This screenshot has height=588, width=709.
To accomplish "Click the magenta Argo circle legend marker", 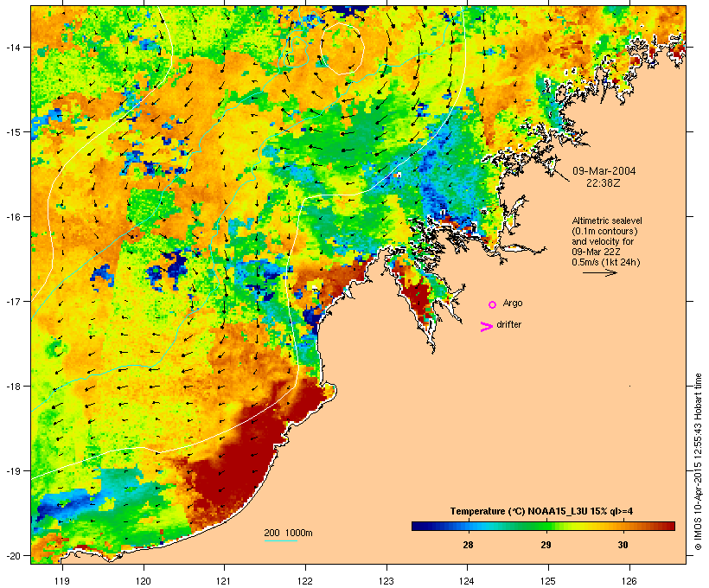I will click(x=492, y=304).
